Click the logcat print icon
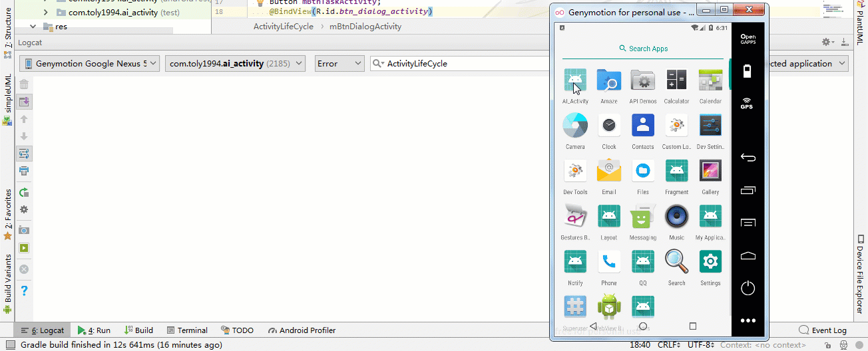The height and width of the screenshot is (351, 868). pos(24,171)
